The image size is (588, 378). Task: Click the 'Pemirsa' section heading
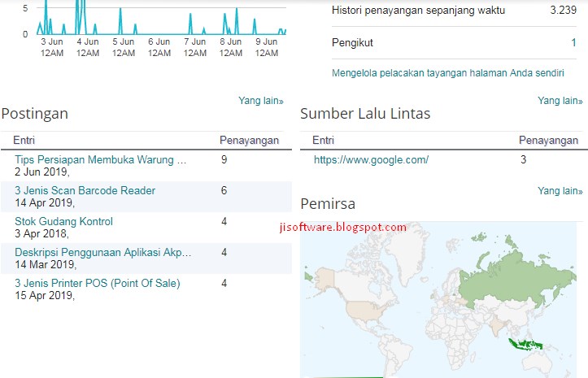(x=328, y=204)
